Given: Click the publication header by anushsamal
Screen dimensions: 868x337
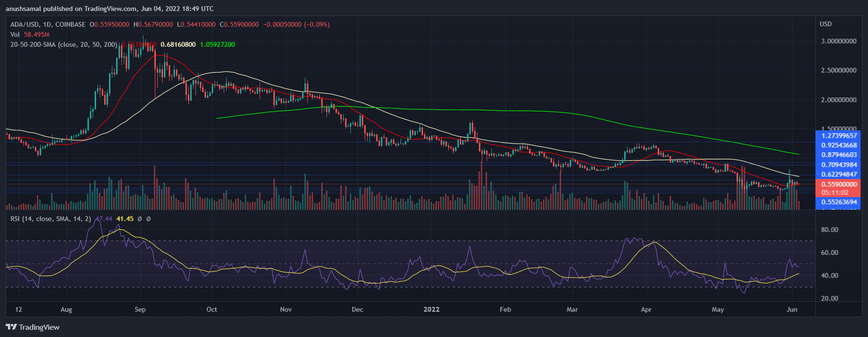Looking at the screenshot, I should point(109,9).
